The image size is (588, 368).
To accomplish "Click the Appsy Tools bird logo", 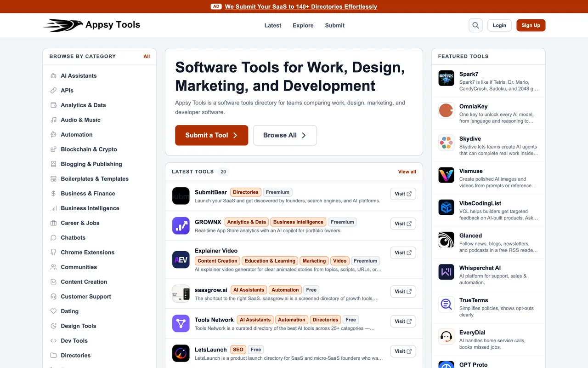I will 63,25.
